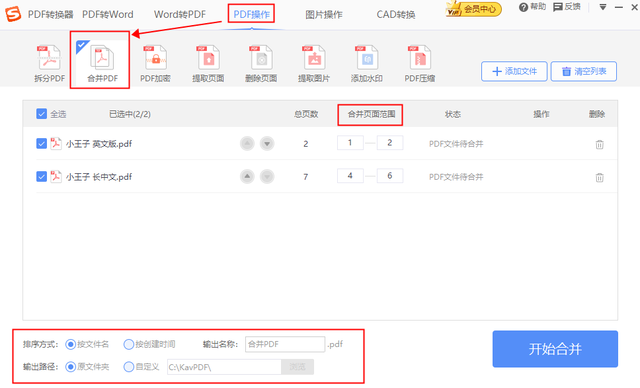Open the 添加水印 watermark tool

(367, 64)
